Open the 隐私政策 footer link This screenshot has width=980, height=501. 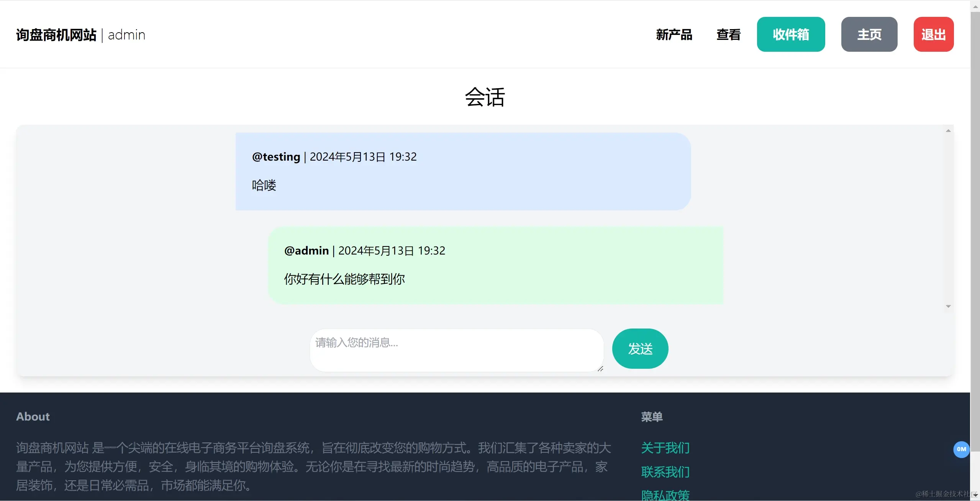pos(665,494)
